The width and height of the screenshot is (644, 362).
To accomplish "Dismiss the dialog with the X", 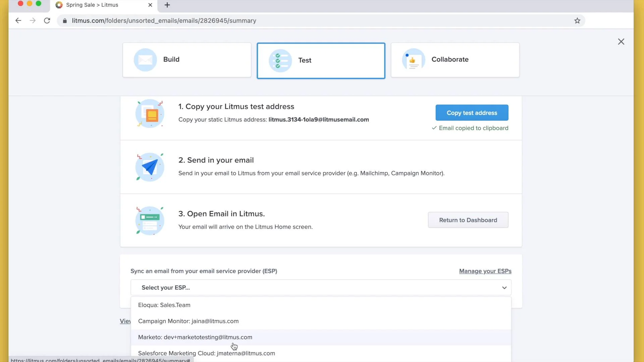I will (621, 42).
